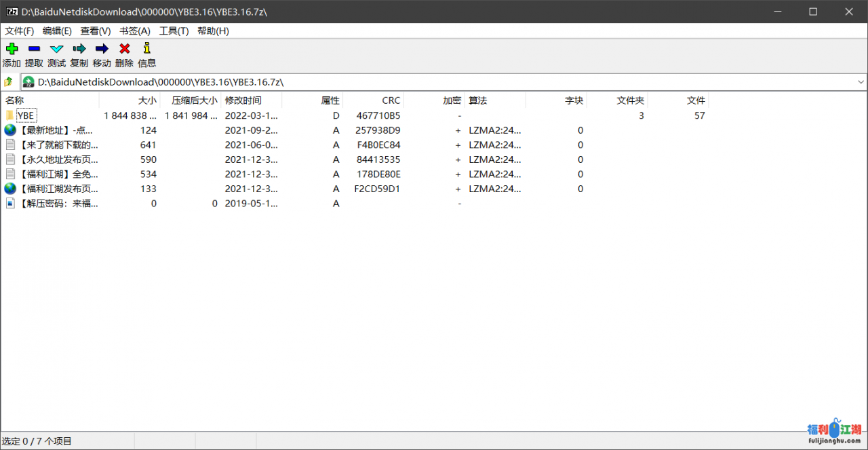Select the 【解压密码 file entry

click(x=57, y=204)
